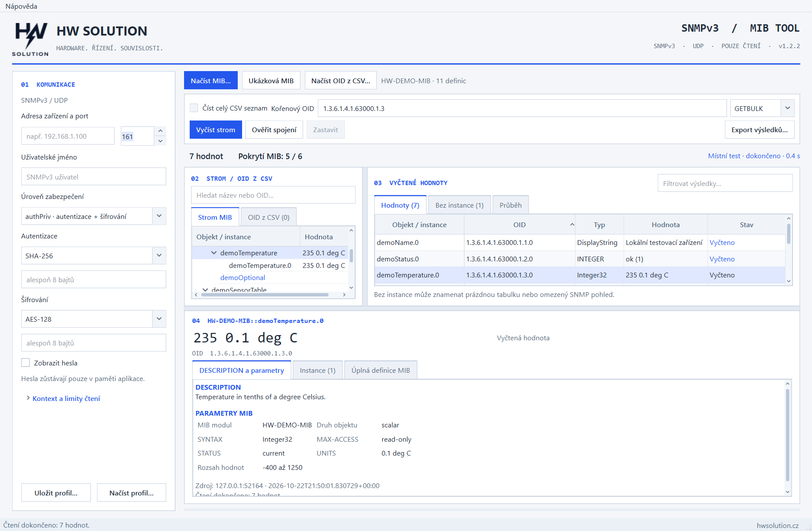Open the 'Úplná definice MIB' tab

click(x=381, y=370)
